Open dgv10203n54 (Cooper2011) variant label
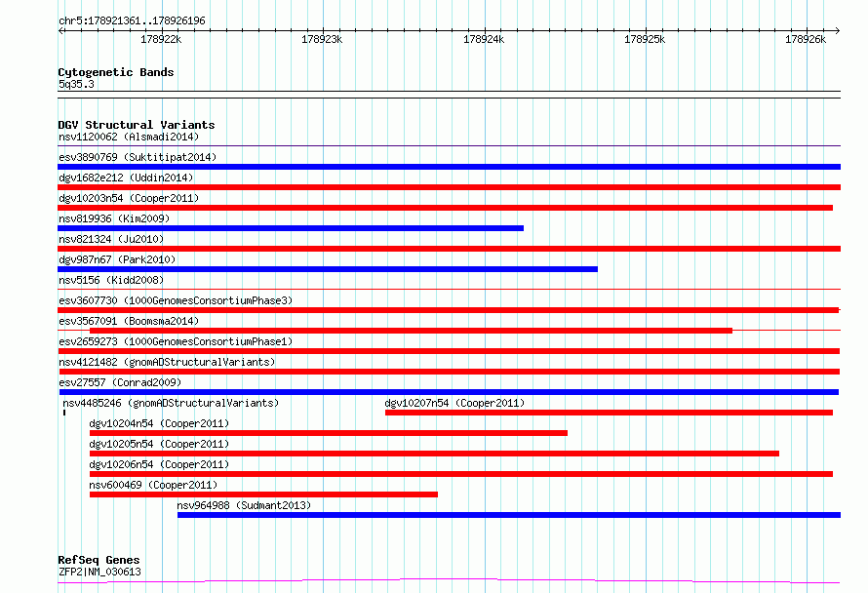868x593 pixels. coord(129,198)
